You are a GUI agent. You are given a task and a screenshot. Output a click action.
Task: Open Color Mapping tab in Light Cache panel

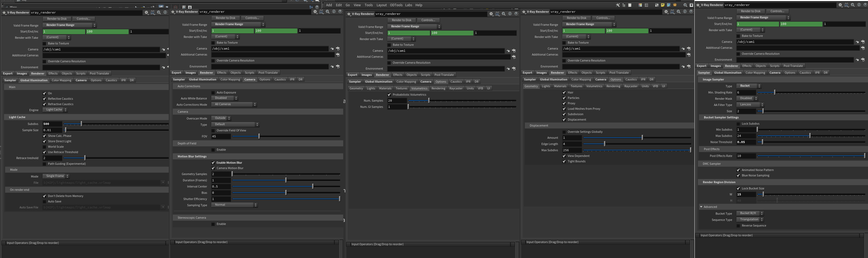click(61, 80)
